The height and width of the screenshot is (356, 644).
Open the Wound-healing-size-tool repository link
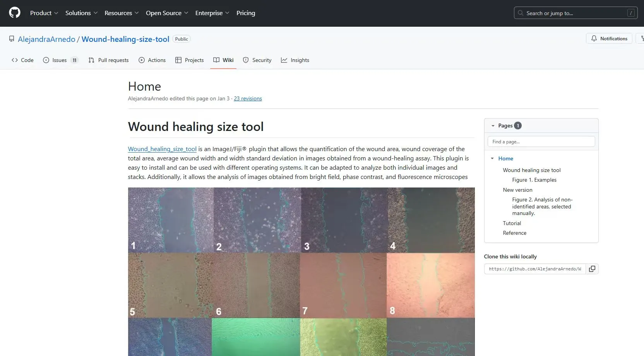pos(125,39)
